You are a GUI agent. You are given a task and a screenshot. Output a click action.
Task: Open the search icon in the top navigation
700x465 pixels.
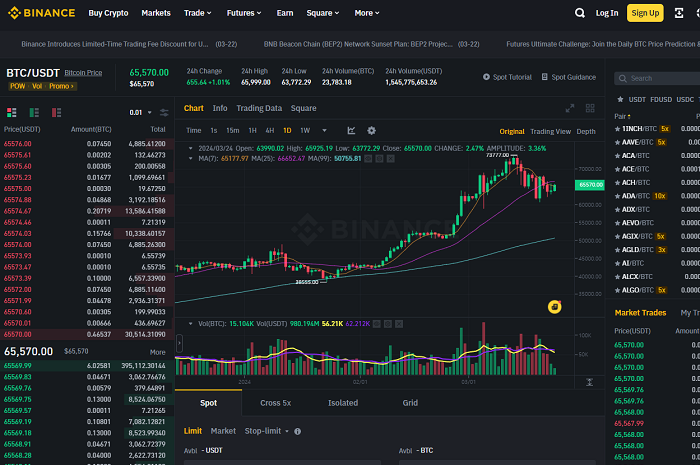579,13
